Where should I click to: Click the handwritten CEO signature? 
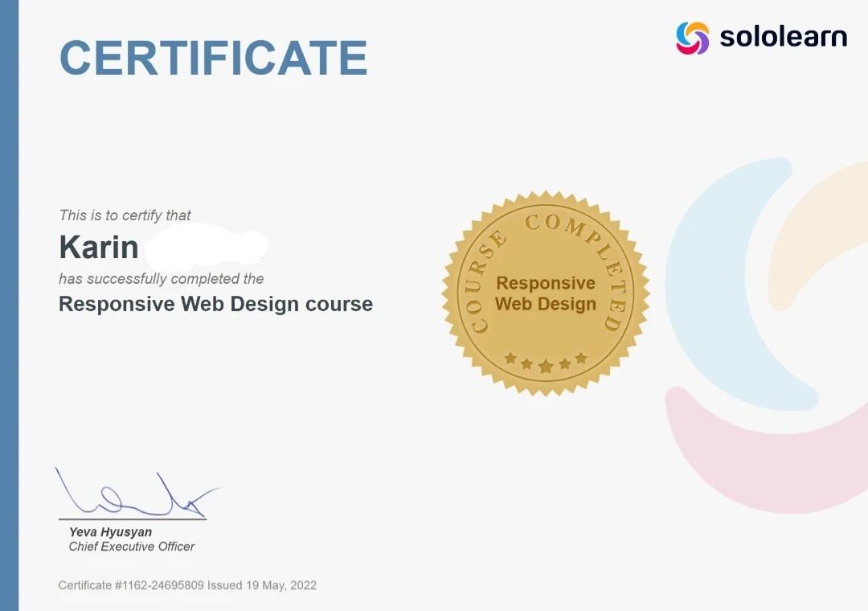[137, 493]
